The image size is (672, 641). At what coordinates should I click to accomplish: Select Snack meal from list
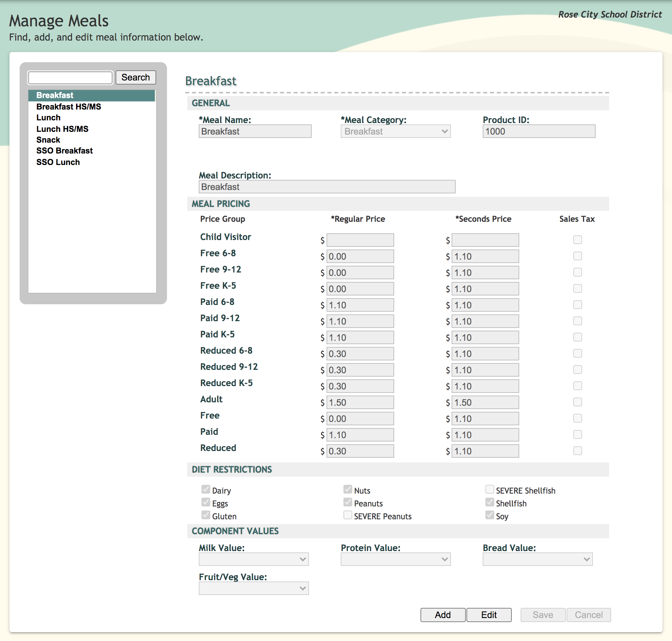point(48,140)
